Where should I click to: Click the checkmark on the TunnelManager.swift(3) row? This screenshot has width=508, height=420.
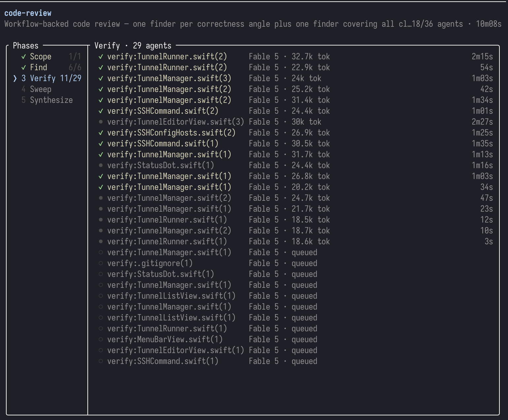(x=101, y=78)
